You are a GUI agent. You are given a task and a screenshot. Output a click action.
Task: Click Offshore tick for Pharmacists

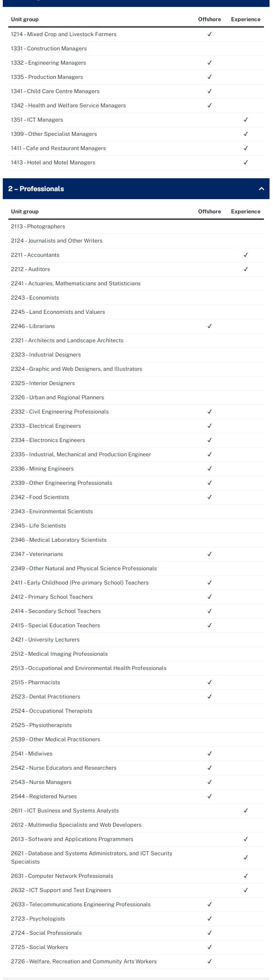(x=209, y=682)
